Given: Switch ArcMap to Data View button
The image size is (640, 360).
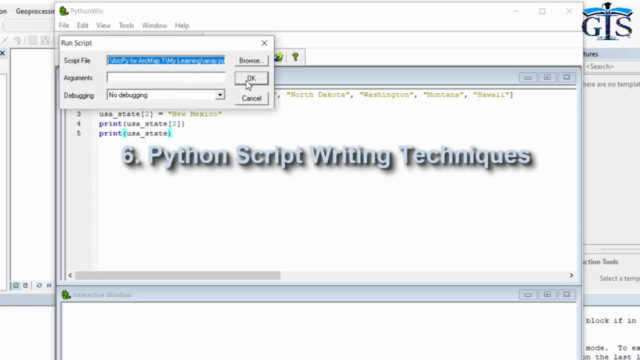Looking at the screenshot, I should pos(16,285).
